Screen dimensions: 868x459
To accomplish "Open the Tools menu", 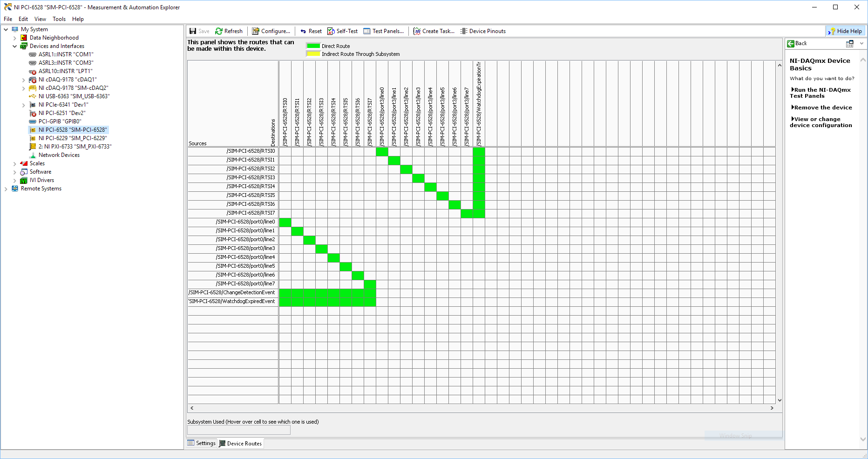I will point(59,19).
